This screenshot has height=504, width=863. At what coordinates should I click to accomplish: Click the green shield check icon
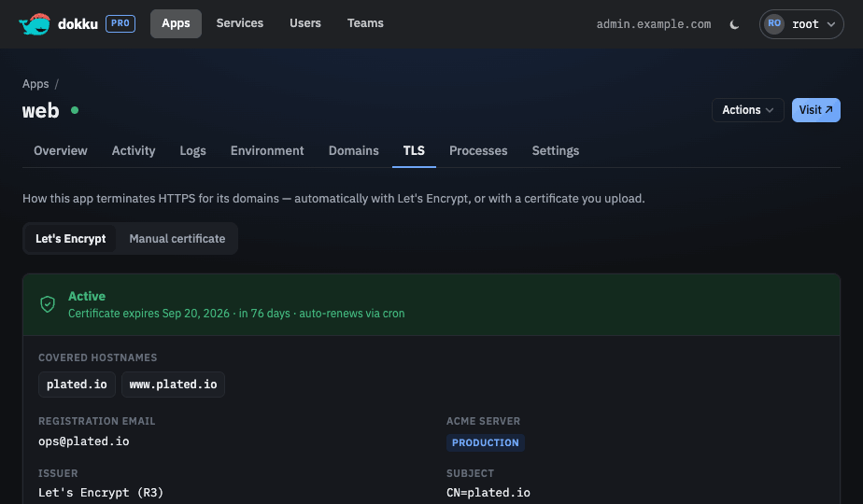(48, 304)
